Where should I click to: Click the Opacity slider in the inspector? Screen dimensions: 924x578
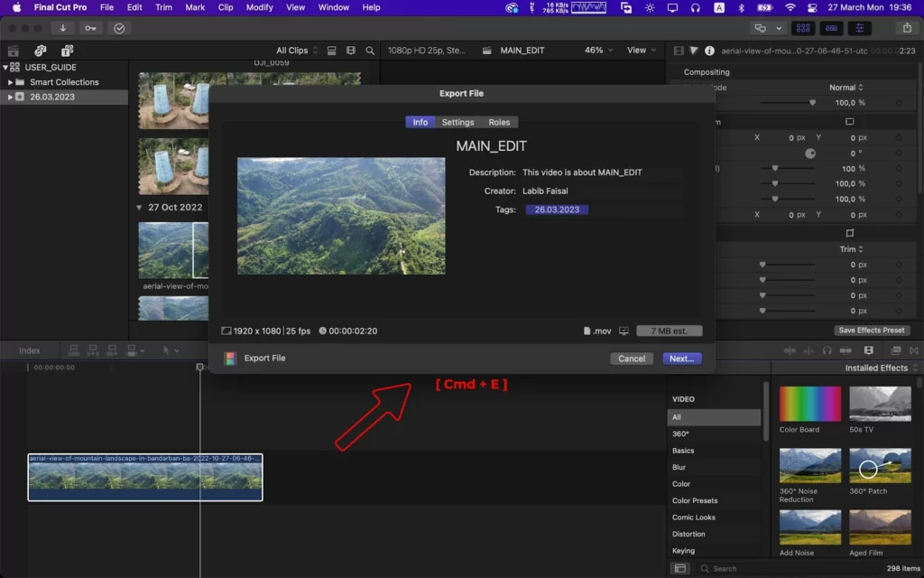pyautogui.click(x=788, y=103)
